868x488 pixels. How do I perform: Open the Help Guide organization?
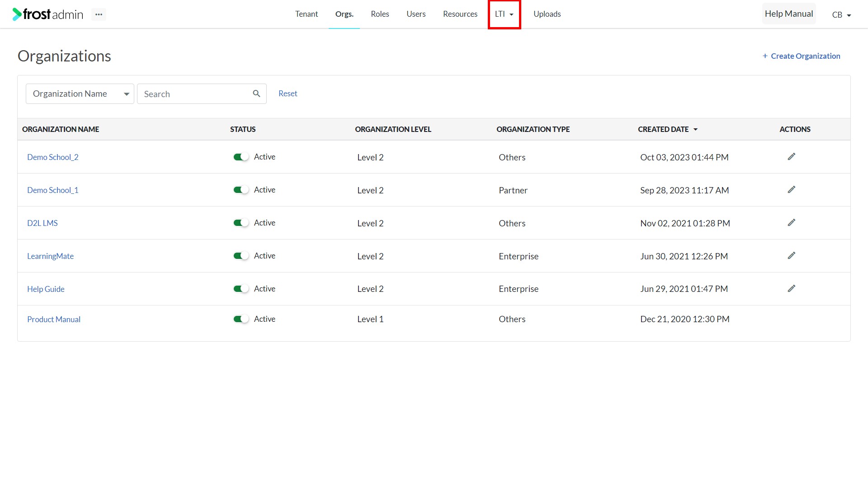(46, 289)
